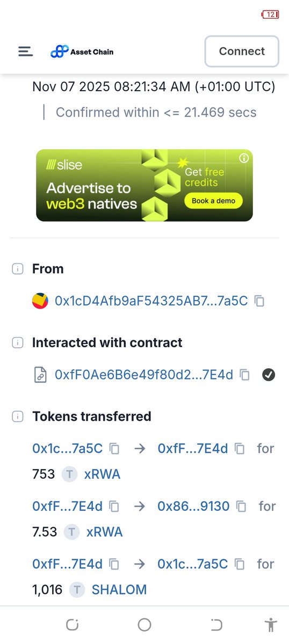Viewport: 289px width, 644px height.
Task: Copy recipient address 0x86...9130
Action: click(x=242, y=506)
